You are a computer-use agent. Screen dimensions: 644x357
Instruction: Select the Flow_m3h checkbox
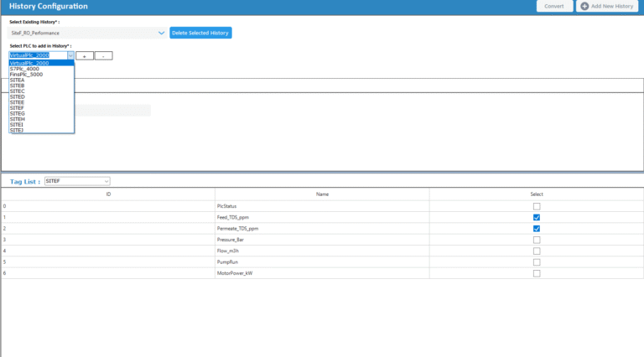coord(537,251)
